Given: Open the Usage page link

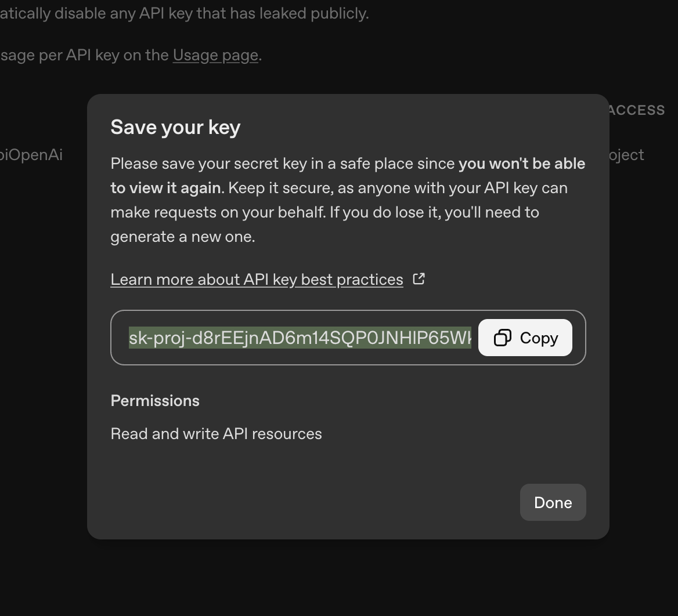Looking at the screenshot, I should point(215,55).
